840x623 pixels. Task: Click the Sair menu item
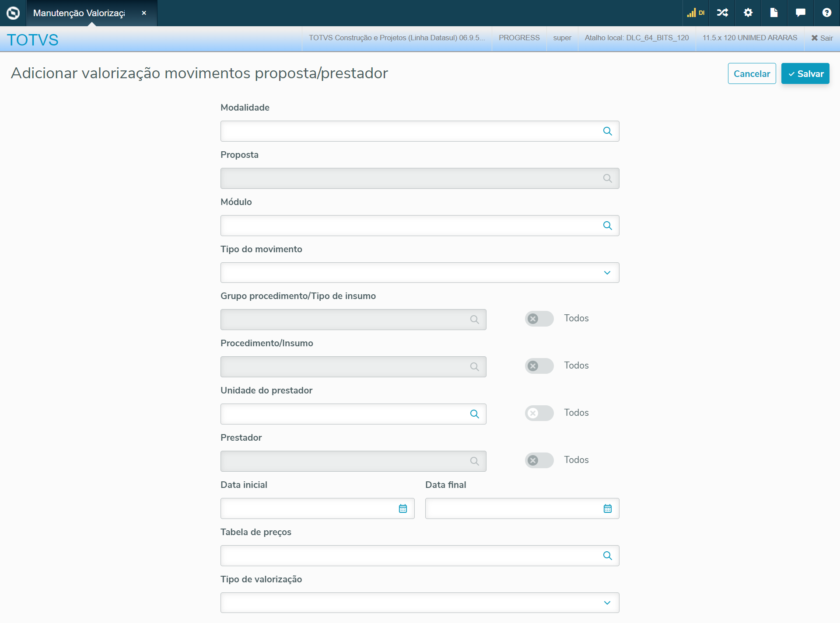pos(822,38)
